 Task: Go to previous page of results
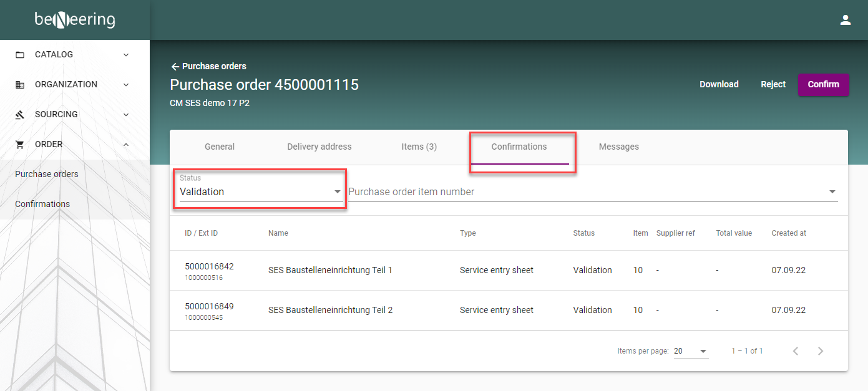796,351
